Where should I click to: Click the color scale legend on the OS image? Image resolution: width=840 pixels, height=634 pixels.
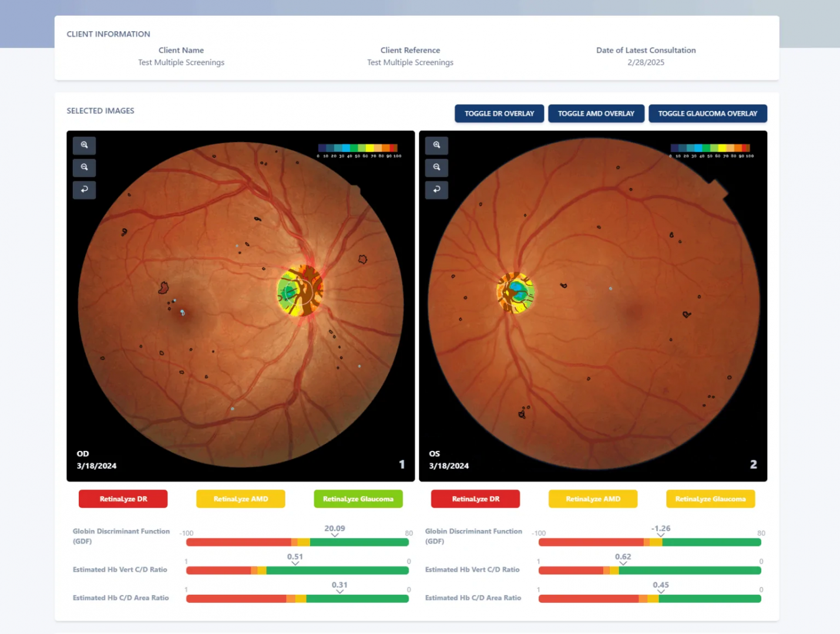[x=710, y=149]
